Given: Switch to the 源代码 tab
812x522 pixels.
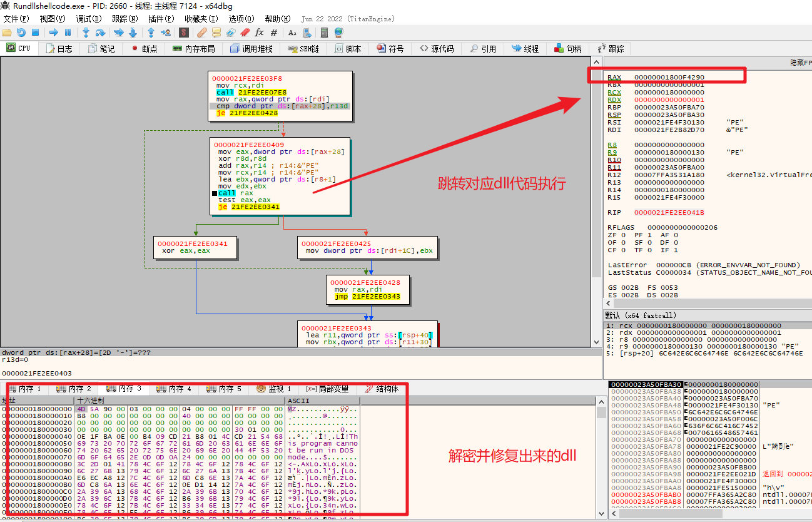Looking at the screenshot, I should click(437, 48).
